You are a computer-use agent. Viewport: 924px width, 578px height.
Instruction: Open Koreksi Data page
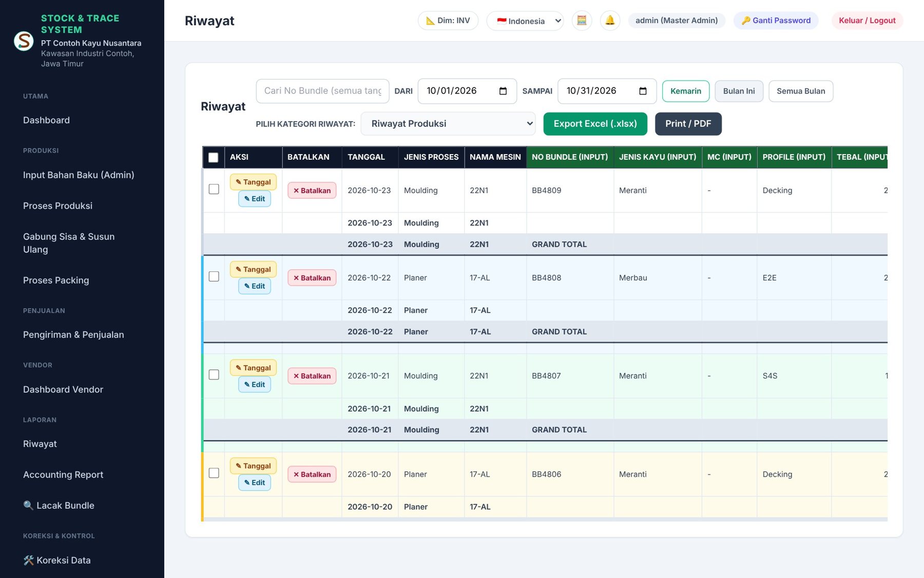[x=57, y=561]
